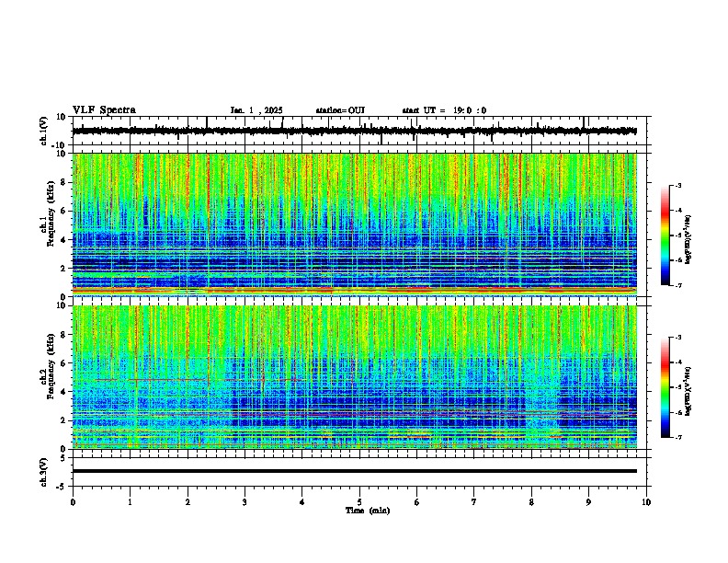Viewport: 728px width, 563px height.
Task: Click the "-5" tick on ch.1 colorbar
Action: click(677, 236)
